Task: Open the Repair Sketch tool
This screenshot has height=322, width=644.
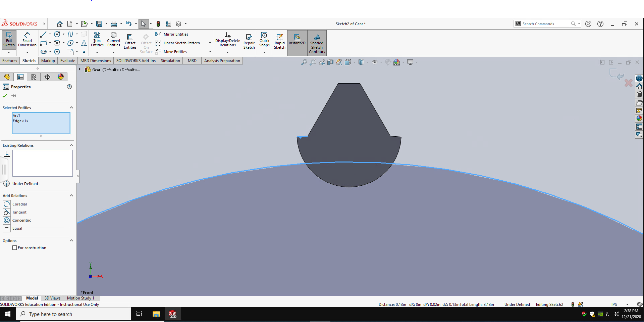Action: (x=249, y=42)
